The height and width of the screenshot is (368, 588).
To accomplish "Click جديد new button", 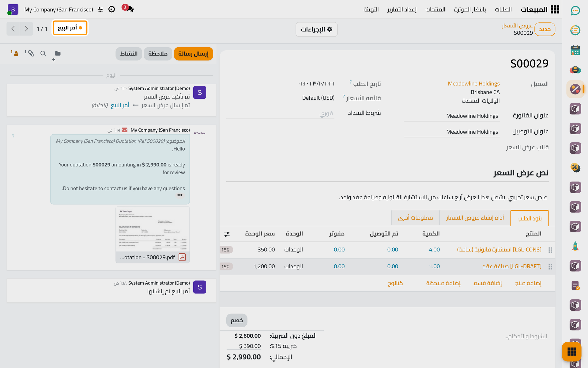I will (545, 29).
